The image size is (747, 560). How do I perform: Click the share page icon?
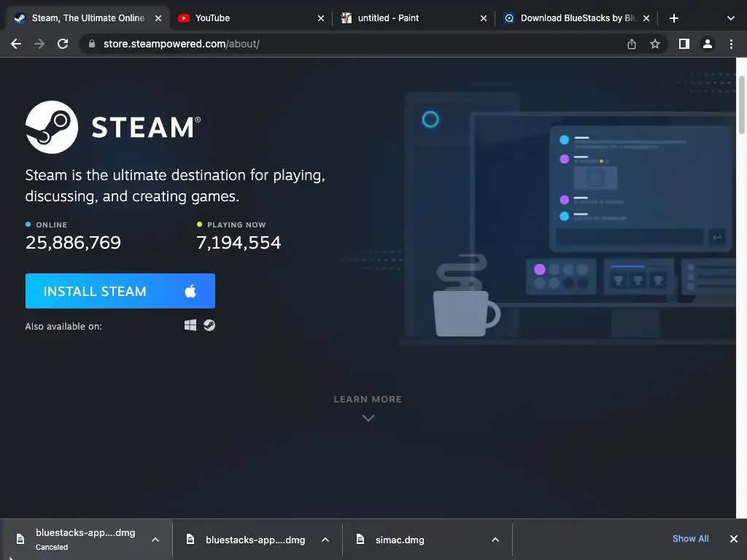tap(632, 44)
